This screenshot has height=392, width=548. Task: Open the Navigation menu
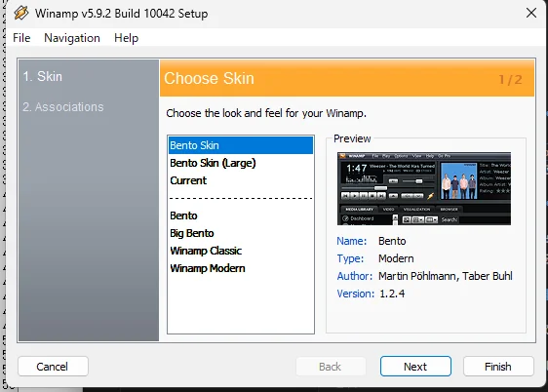(x=72, y=38)
